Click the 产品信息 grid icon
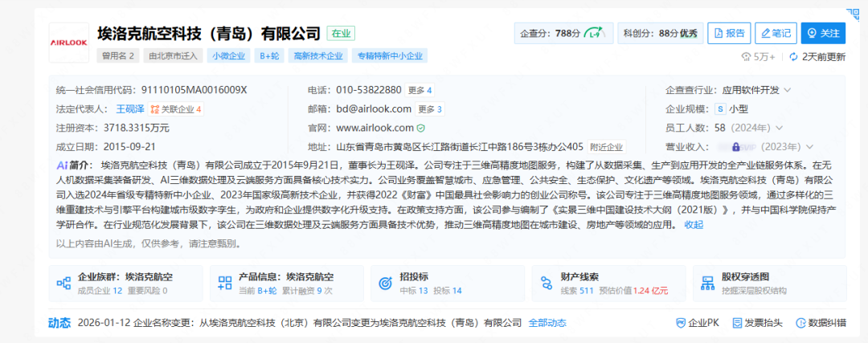The width and height of the screenshot is (868, 343). pos(225,284)
